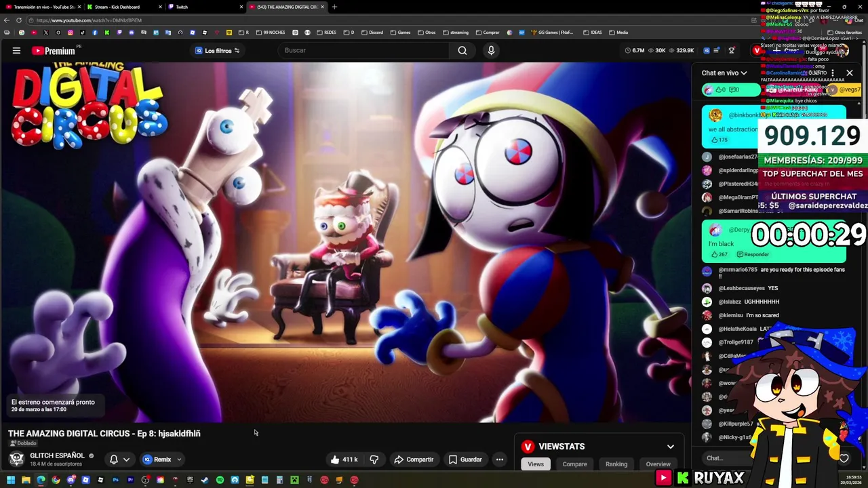The width and height of the screenshot is (868, 488).
Task: Click the heart reaction icon in chat
Action: tap(844, 459)
